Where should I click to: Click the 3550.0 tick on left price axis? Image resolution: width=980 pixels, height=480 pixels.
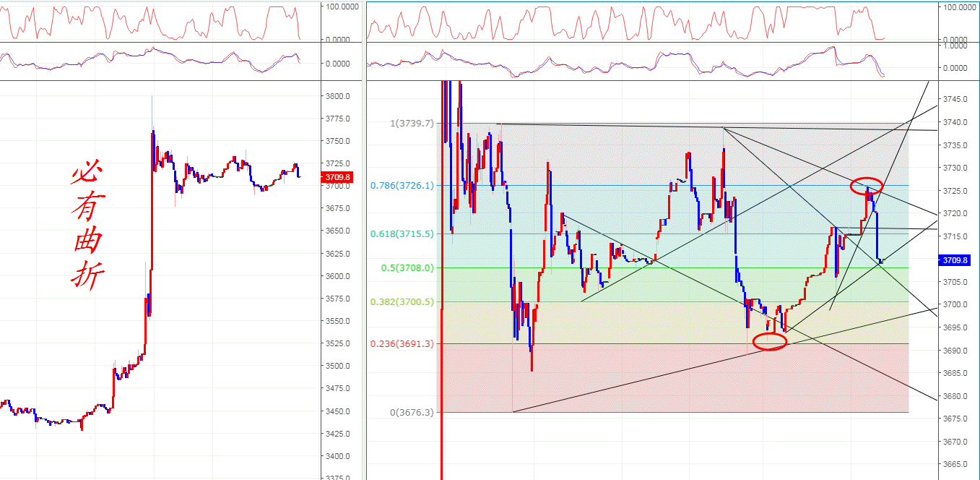pyautogui.click(x=338, y=321)
